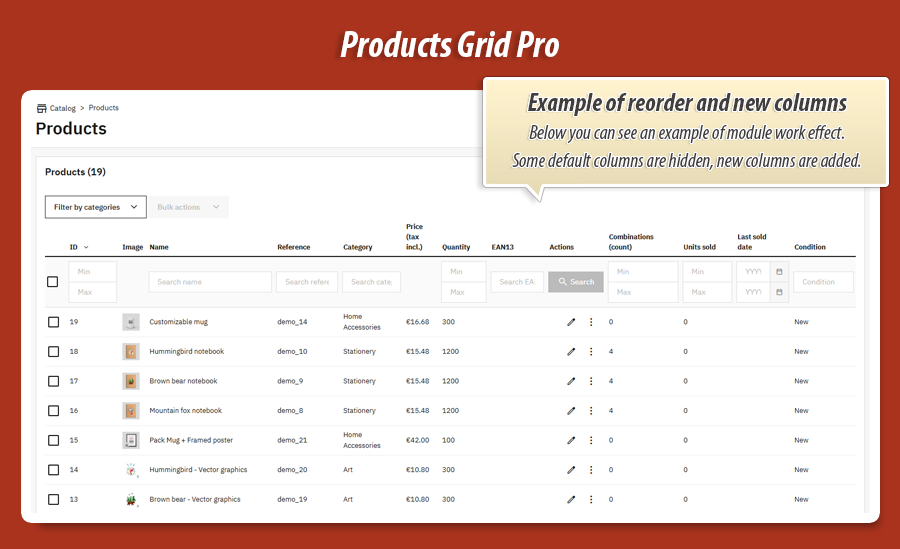
Task: Open Brown bear - Vector graphics thumbnail
Action: click(x=131, y=500)
